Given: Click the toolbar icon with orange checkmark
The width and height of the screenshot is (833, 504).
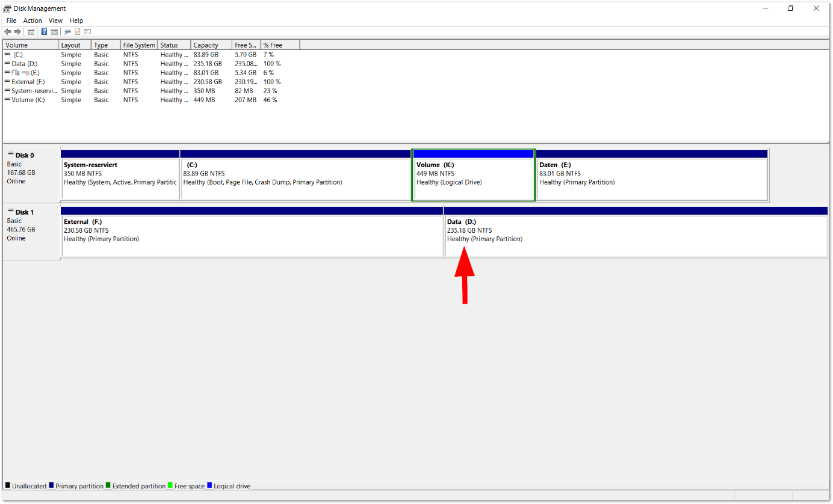Looking at the screenshot, I should coord(77,32).
